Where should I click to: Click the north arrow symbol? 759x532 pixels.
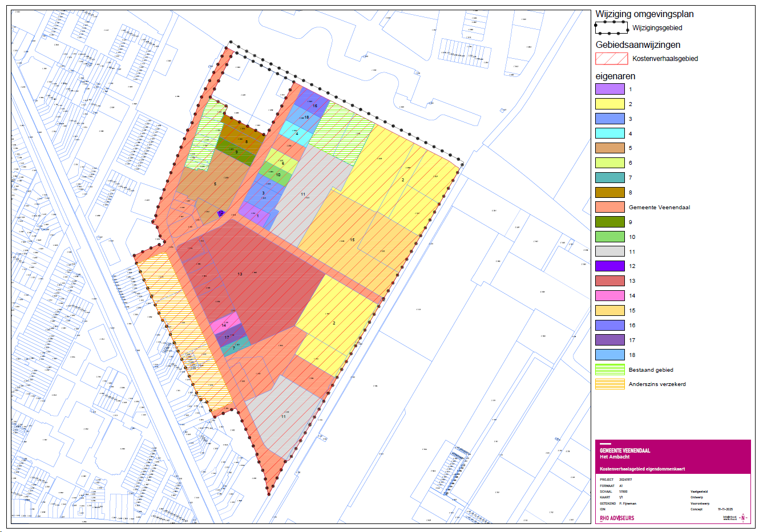[x=743, y=518]
